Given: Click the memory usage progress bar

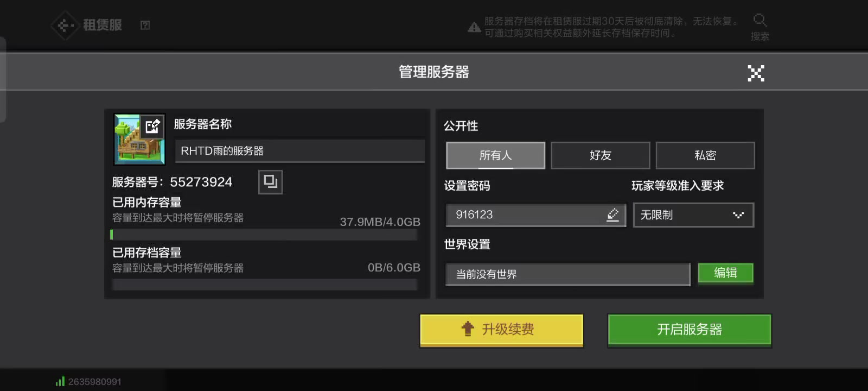Looking at the screenshot, I should click(264, 235).
